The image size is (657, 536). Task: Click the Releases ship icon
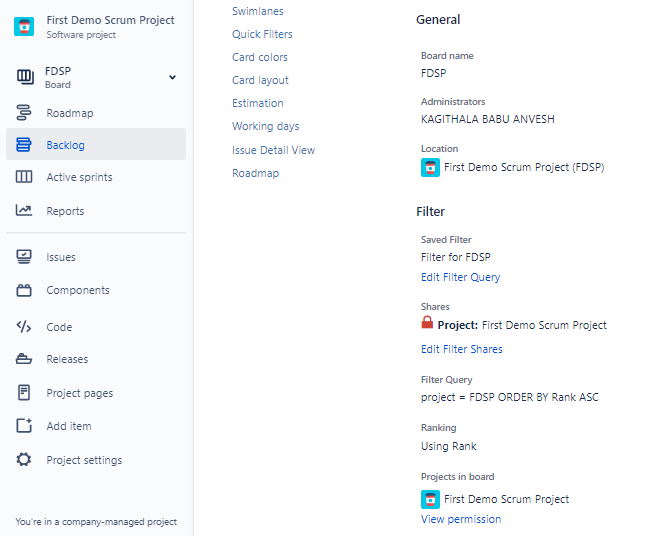(24, 359)
